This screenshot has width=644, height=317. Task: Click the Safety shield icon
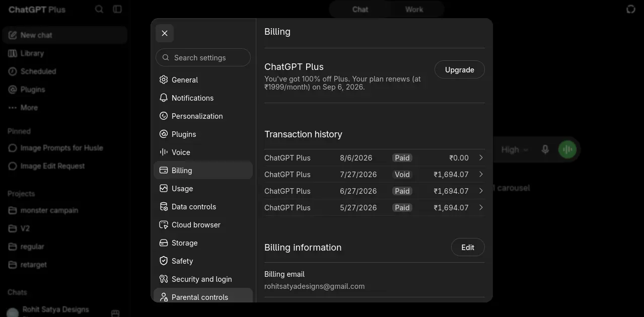tap(163, 261)
